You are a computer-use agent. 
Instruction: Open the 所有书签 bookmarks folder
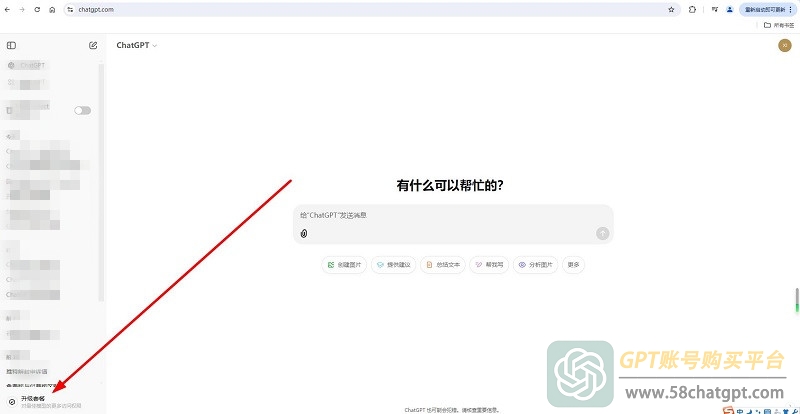click(779, 25)
